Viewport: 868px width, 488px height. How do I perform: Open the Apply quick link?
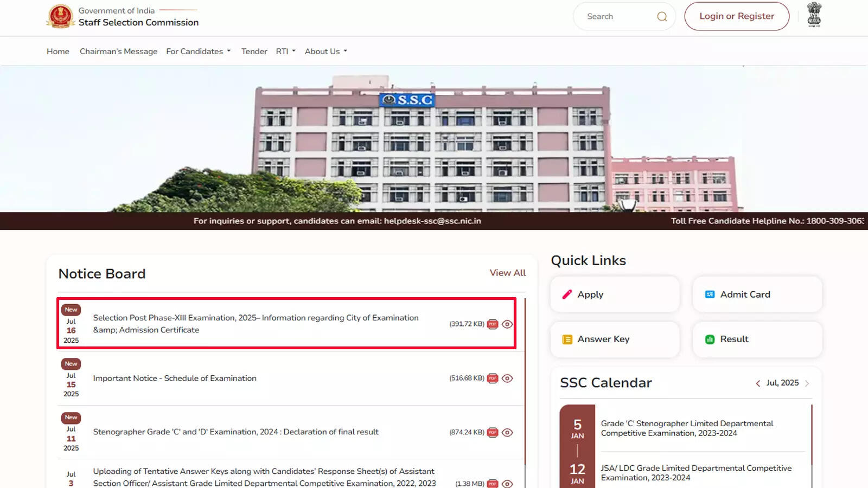[x=615, y=294]
